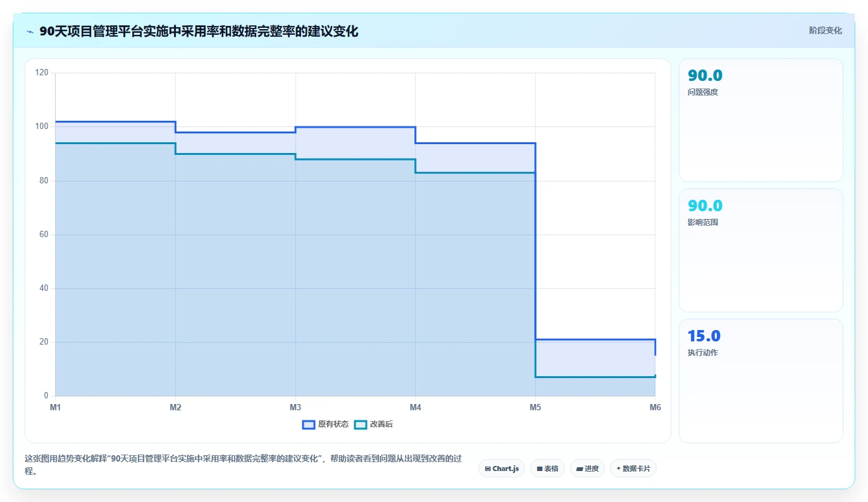Click the teal 改善后 legend color box

point(360,424)
